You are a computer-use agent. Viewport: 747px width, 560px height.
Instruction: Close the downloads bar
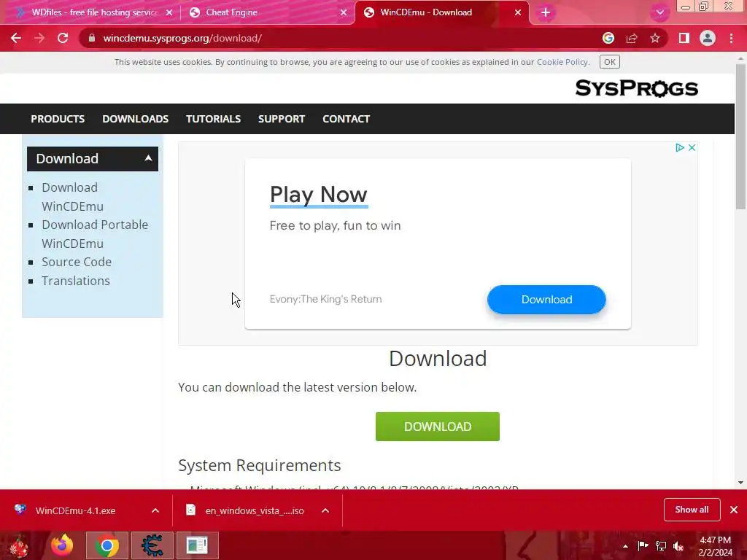point(734,510)
